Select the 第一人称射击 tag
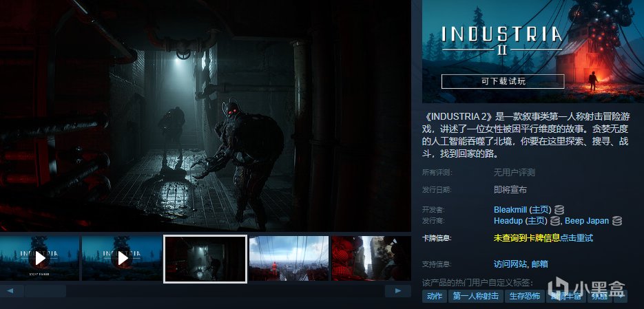This screenshot has width=644, height=309. coord(476,297)
